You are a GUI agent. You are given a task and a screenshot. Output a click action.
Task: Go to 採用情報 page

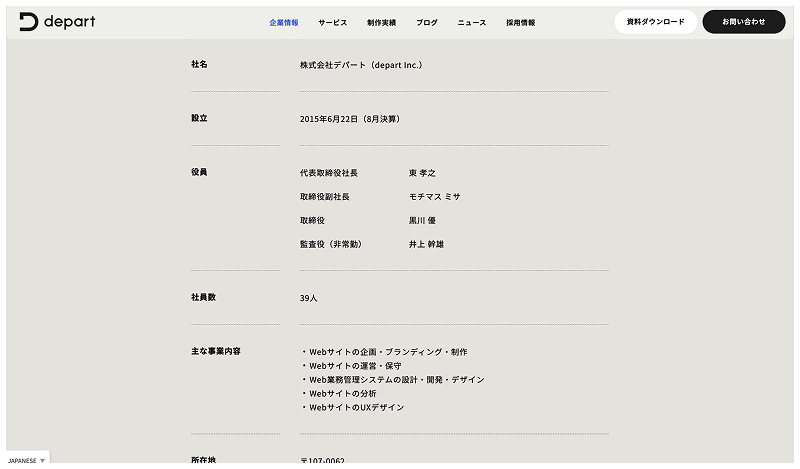pyautogui.click(x=520, y=22)
